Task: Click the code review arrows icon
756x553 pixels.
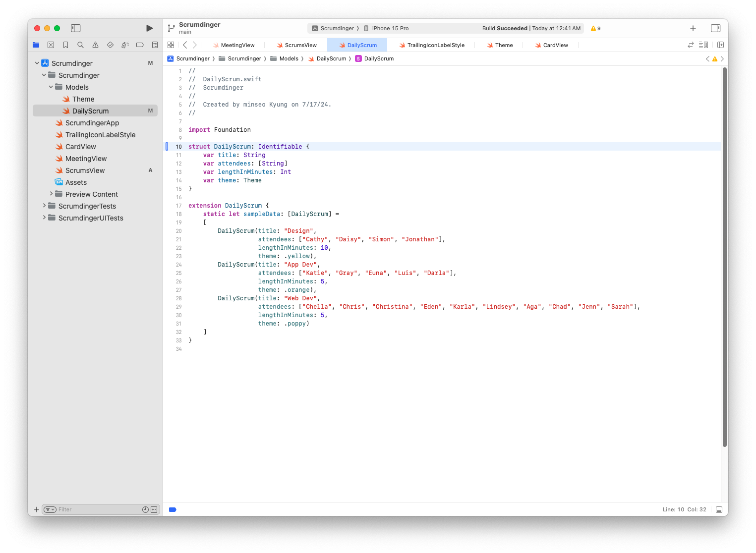Action: tap(691, 45)
